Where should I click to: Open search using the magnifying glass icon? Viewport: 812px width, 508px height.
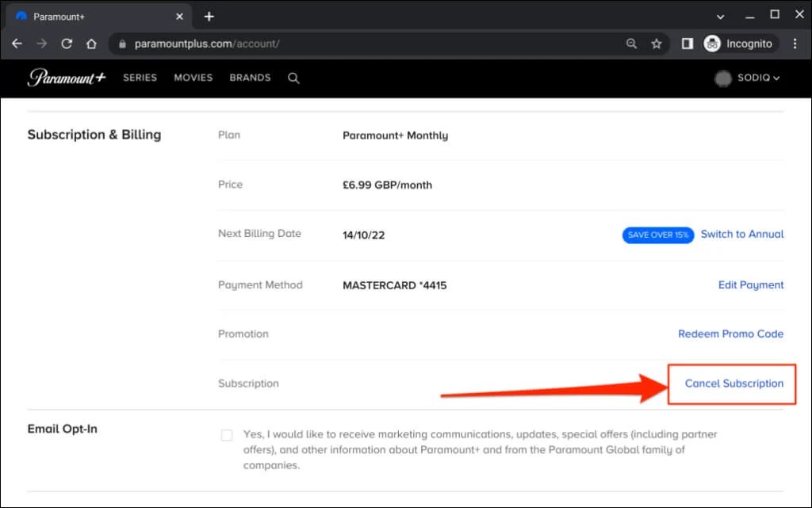(293, 78)
